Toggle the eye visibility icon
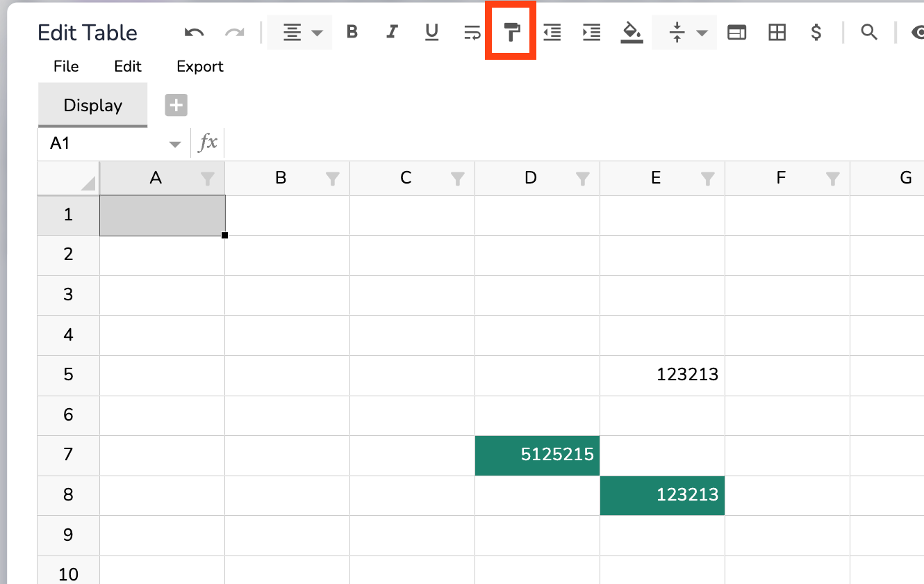Viewport: 924px width, 584px height. (917, 33)
